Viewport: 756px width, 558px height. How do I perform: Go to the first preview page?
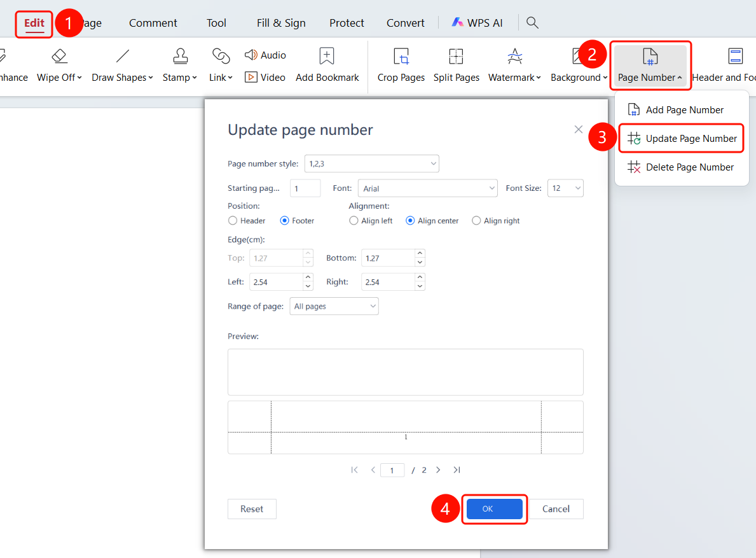click(354, 470)
